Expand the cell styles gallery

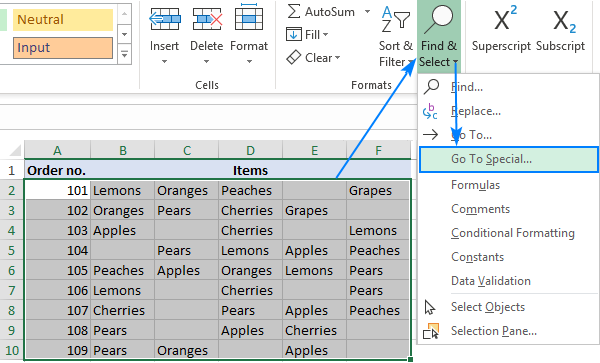124,55
